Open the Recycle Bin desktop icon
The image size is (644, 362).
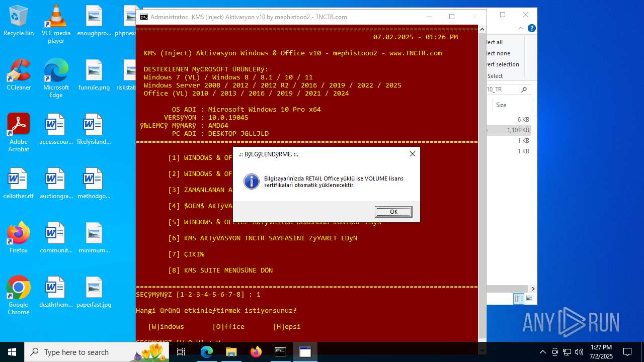[x=19, y=21]
